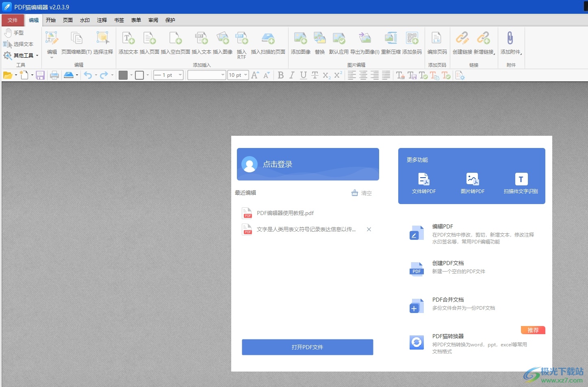This screenshot has height=387, width=588.
Task: Switch to the 开始 ribbon tab
Action: coord(51,20)
